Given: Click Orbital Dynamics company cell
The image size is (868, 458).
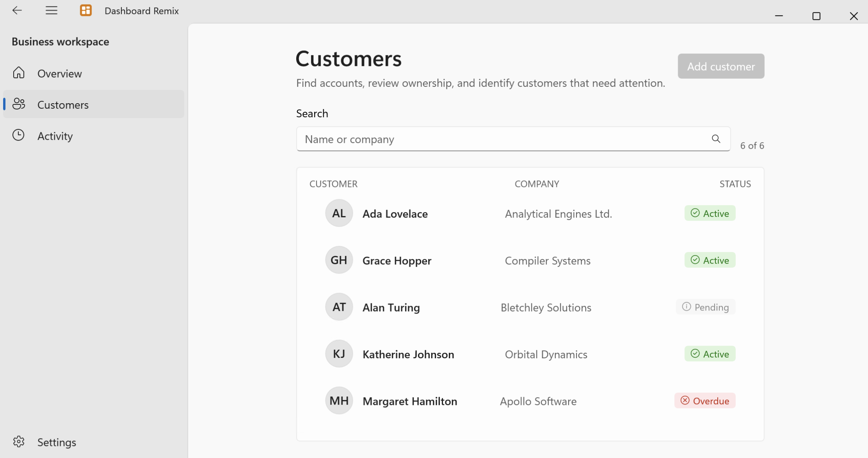Looking at the screenshot, I should point(546,354).
